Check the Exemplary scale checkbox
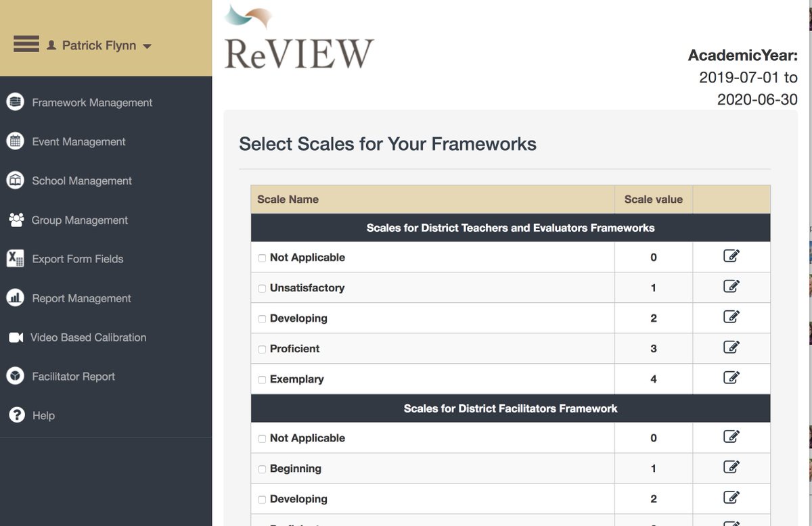This screenshot has height=526, width=812. 262,380
